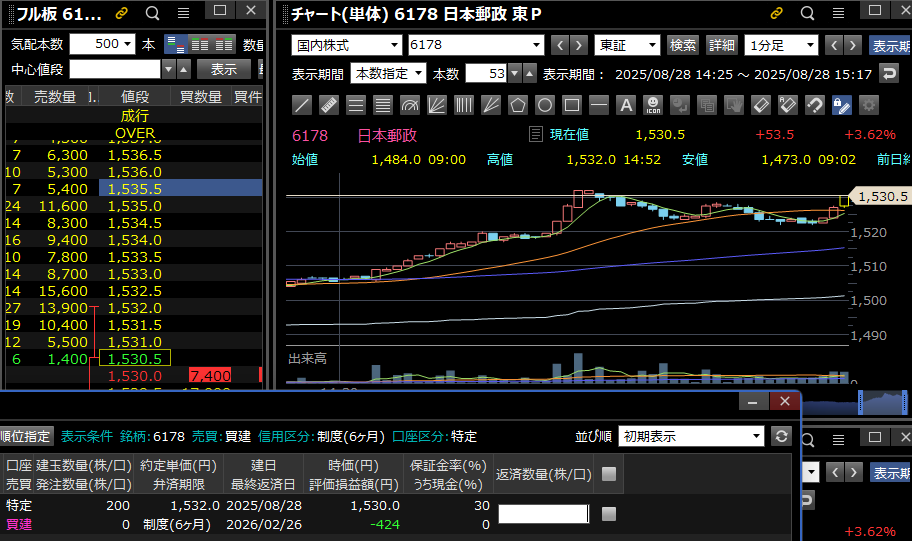Screen dimensions: 912x541
Task: Click the 詳細 details button
Action: pyautogui.click(x=722, y=45)
